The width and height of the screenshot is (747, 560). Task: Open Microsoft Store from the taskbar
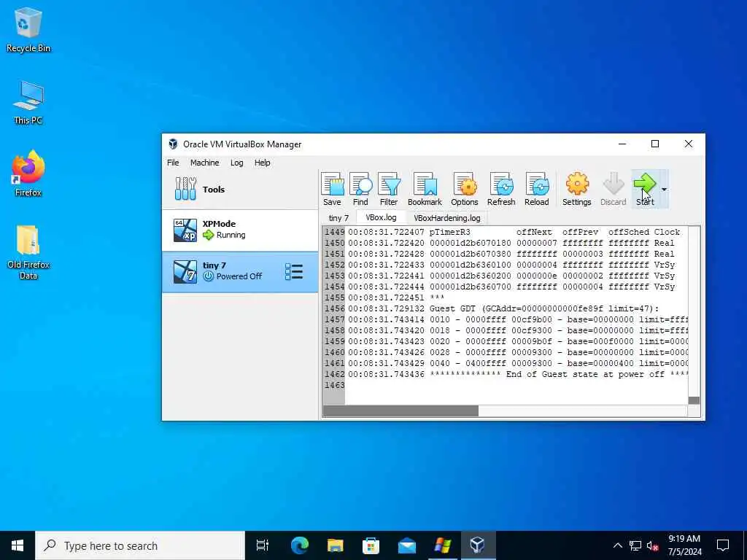click(371, 545)
